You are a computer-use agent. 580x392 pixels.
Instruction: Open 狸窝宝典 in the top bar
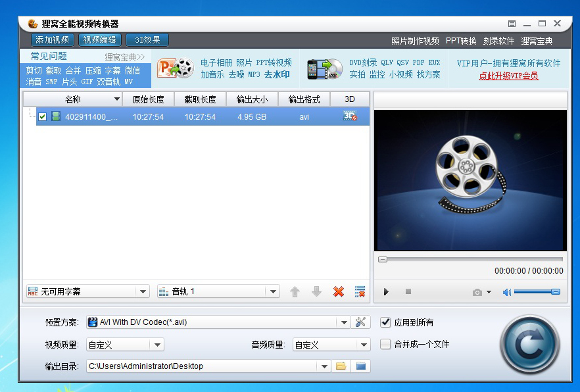click(x=537, y=41)
